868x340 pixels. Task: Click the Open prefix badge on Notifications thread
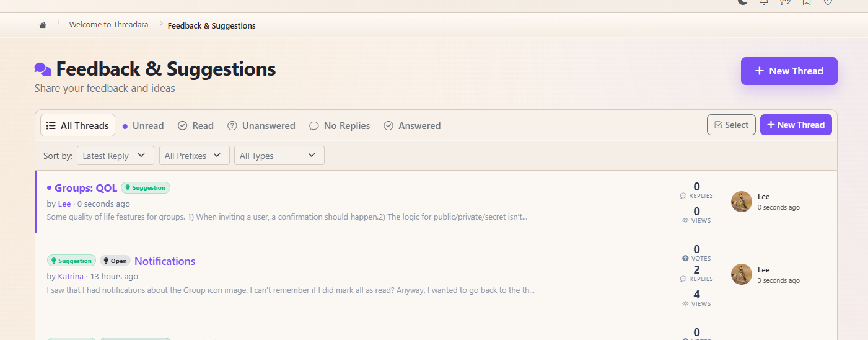tap(115, 261)
